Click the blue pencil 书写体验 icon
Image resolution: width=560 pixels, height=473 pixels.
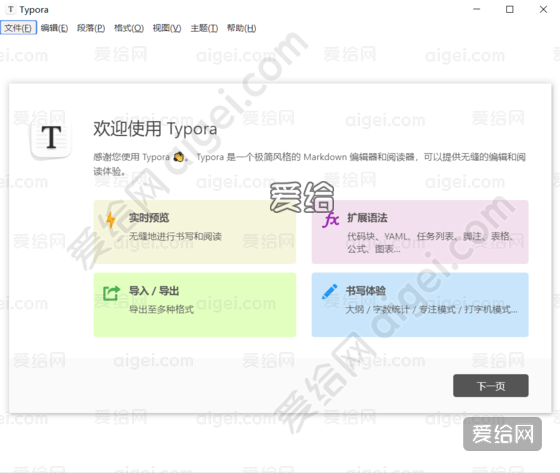[330, 292]
